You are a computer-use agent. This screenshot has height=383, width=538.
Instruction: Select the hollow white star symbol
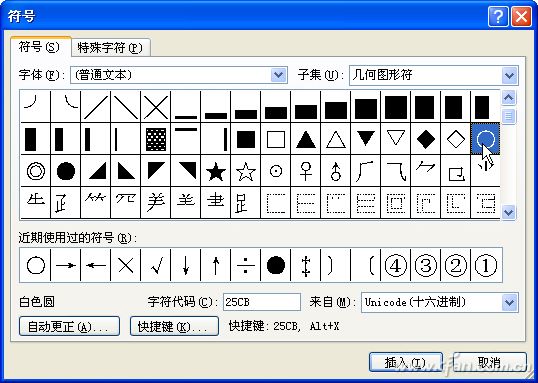[246, 171]
